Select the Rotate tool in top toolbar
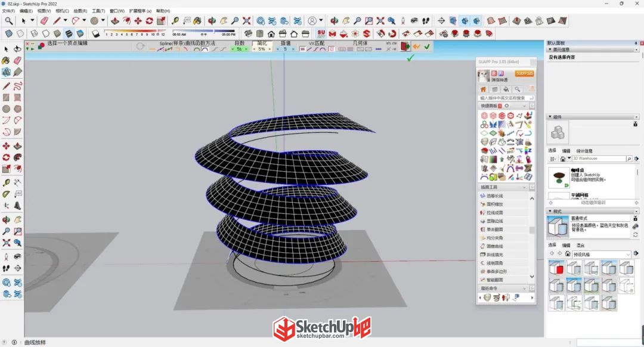The height and width of the screenshot is (347, 644). coord(150,20)
